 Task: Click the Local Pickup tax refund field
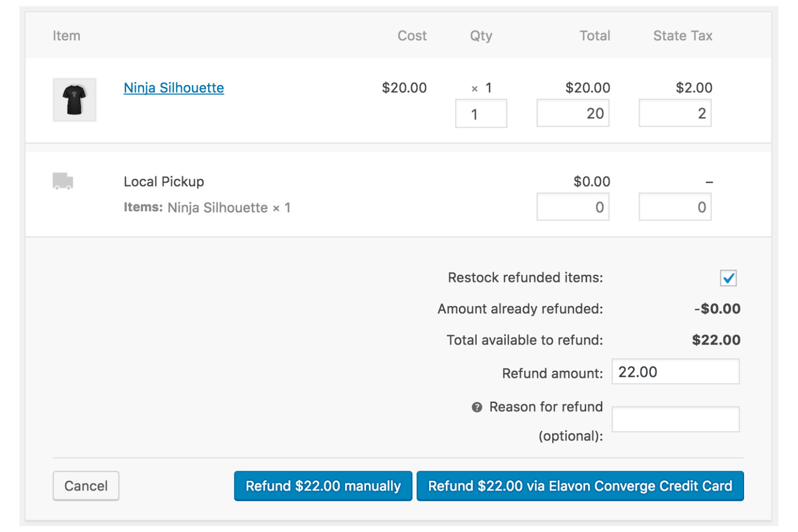(675, 206)
